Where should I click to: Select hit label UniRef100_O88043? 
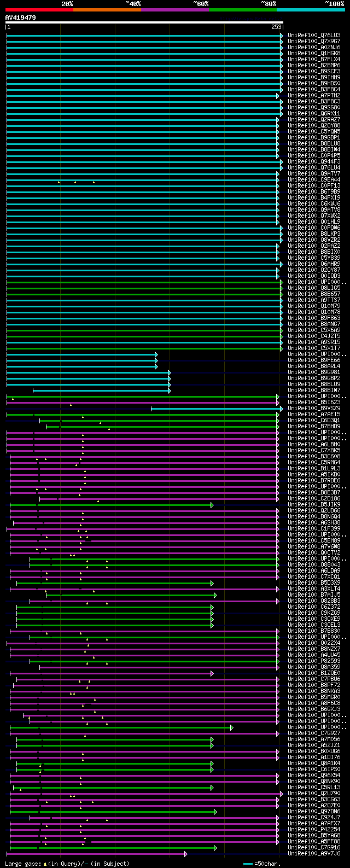click(314, 565)
